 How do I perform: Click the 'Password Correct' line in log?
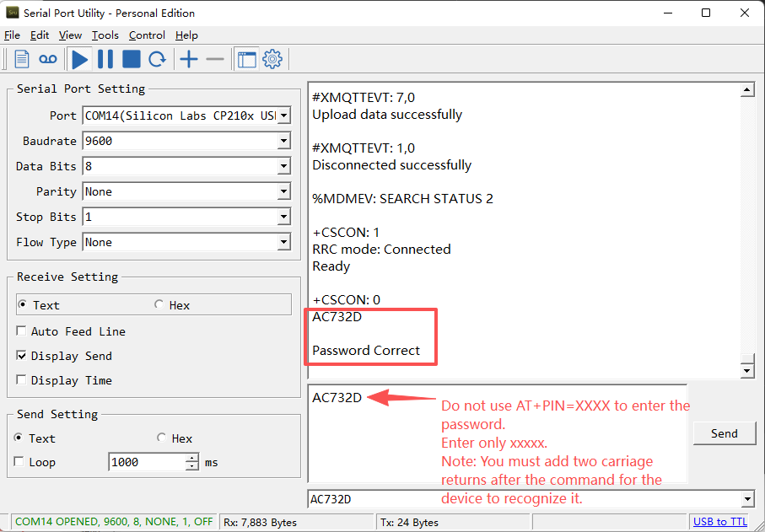coord(366,350)
